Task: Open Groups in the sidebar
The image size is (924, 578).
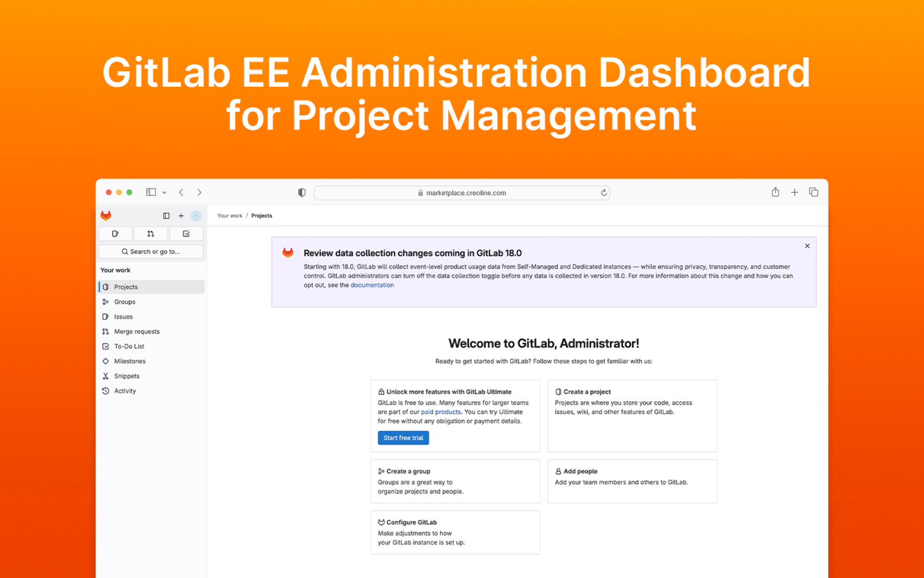Action: (x=152, y=302)
